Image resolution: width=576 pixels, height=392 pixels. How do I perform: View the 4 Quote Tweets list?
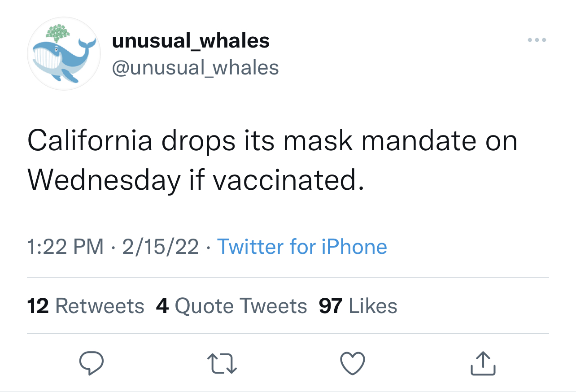[x=231, y=306]
